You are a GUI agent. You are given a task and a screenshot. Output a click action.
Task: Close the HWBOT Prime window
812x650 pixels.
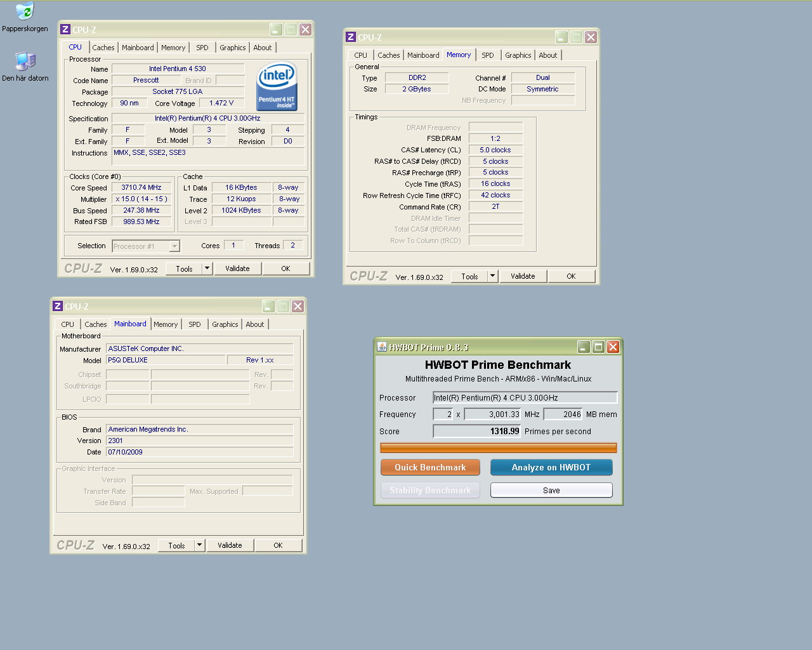[613, 347]
